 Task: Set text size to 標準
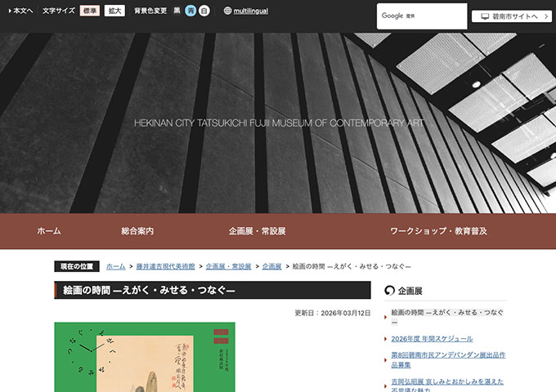[90, 11]
